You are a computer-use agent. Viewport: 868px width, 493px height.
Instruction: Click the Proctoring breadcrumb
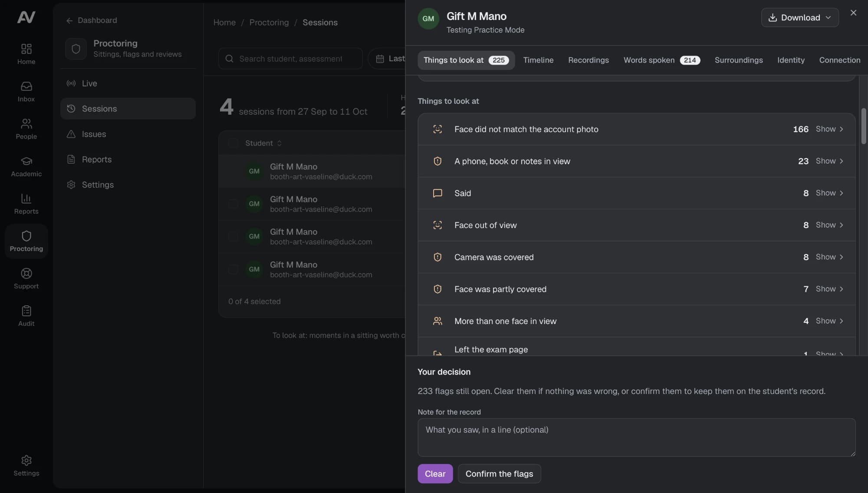point(269,23)
